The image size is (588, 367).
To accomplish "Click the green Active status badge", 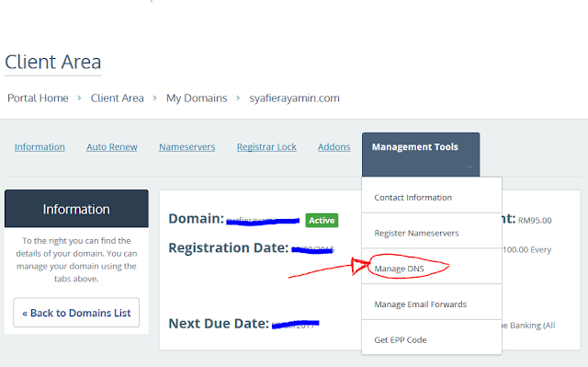I will [322, 220].
